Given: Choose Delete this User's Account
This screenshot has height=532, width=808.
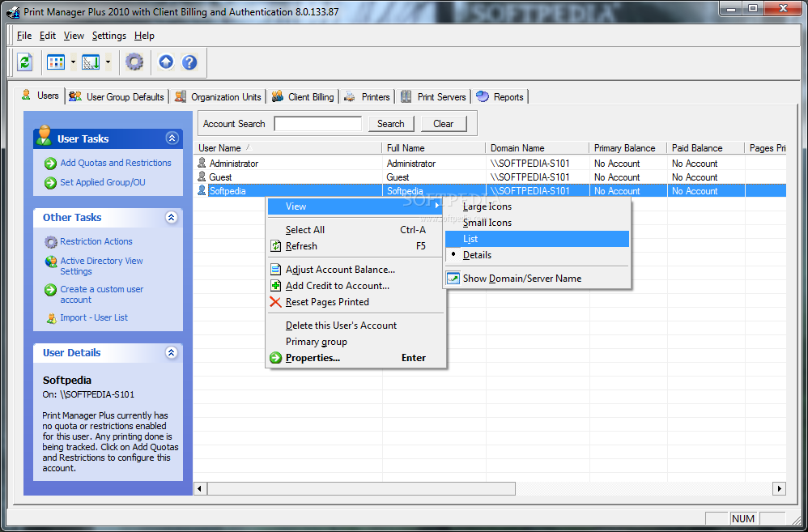Looking at the screenshot, I should pos(355,326).
